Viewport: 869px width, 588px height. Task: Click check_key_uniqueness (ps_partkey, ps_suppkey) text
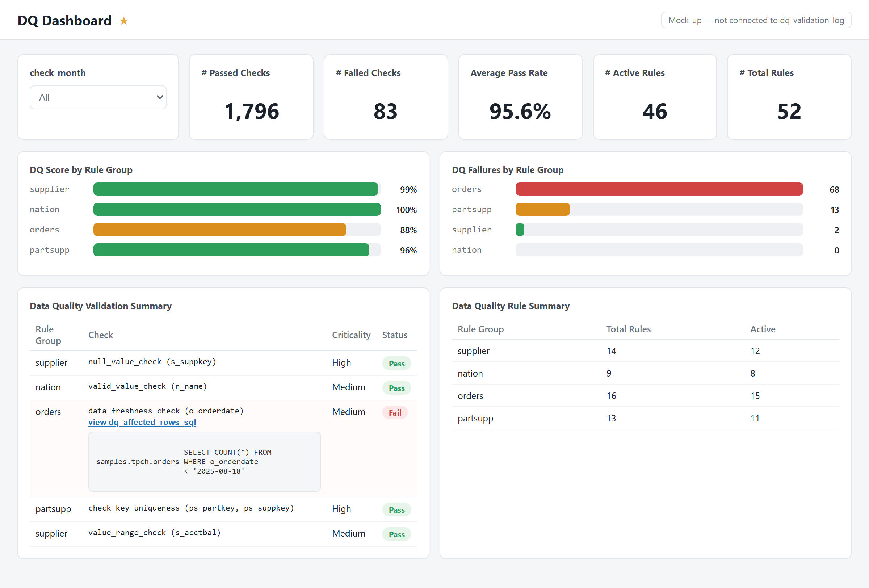click(x=191, y=508)
